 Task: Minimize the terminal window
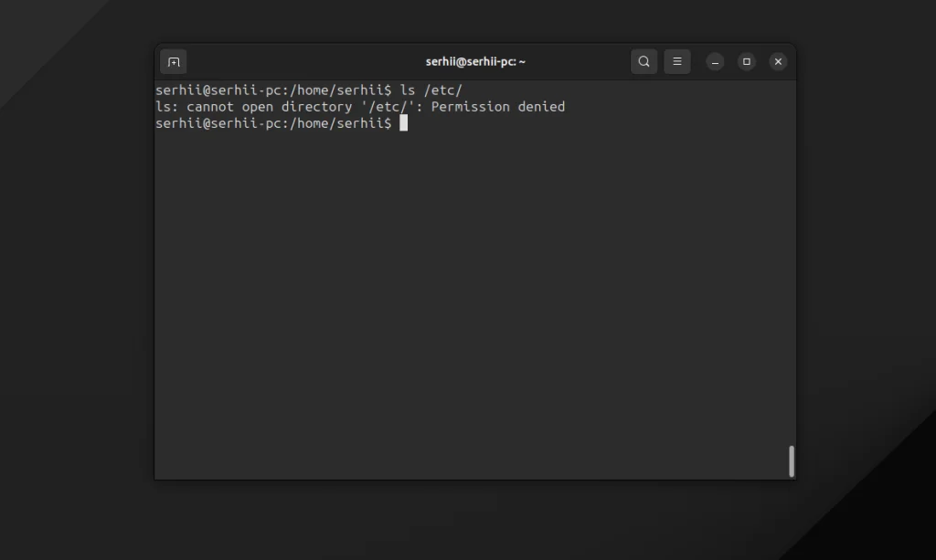pos(715,62)
